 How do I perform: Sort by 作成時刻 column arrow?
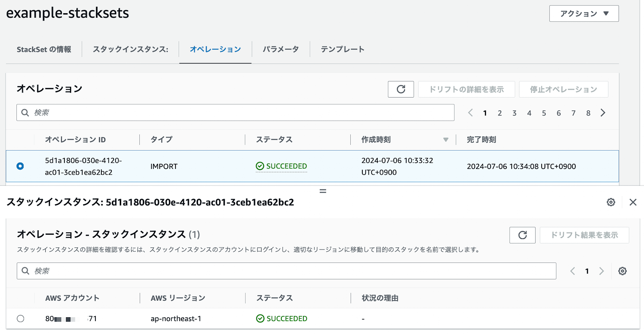[446, 140]
